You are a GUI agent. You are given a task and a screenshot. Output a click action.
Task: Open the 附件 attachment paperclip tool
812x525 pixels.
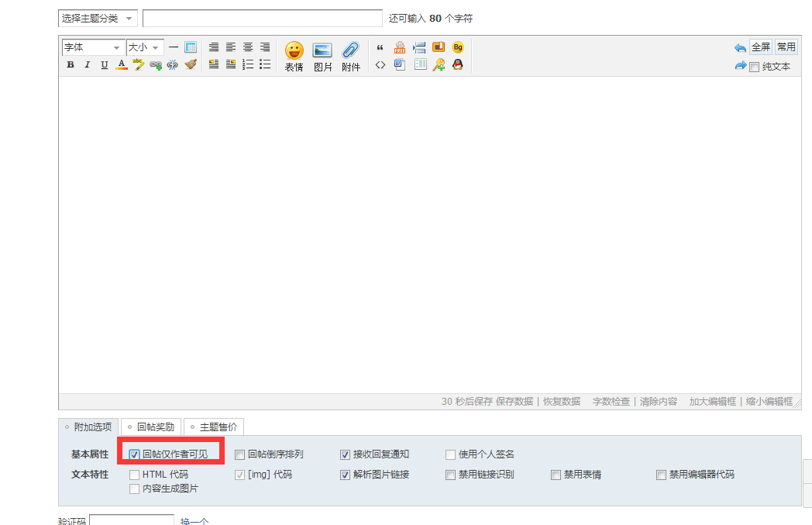(x=350, y=57)
